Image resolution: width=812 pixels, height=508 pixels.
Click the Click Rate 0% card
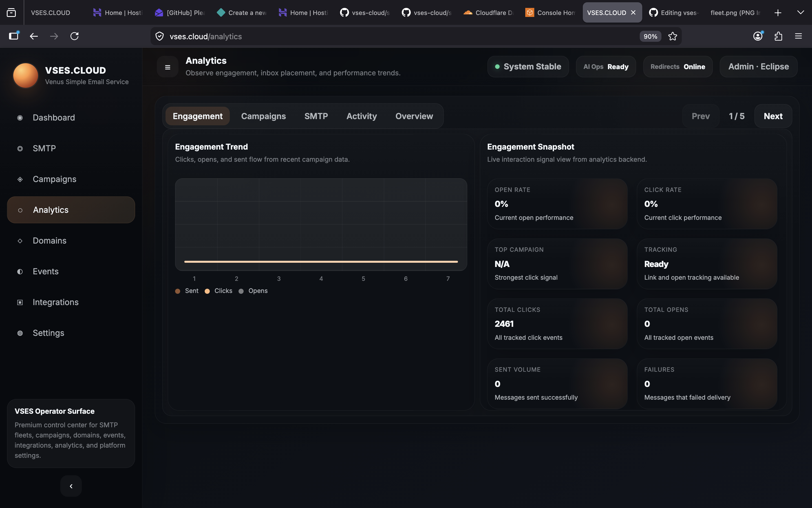[707, 204]
